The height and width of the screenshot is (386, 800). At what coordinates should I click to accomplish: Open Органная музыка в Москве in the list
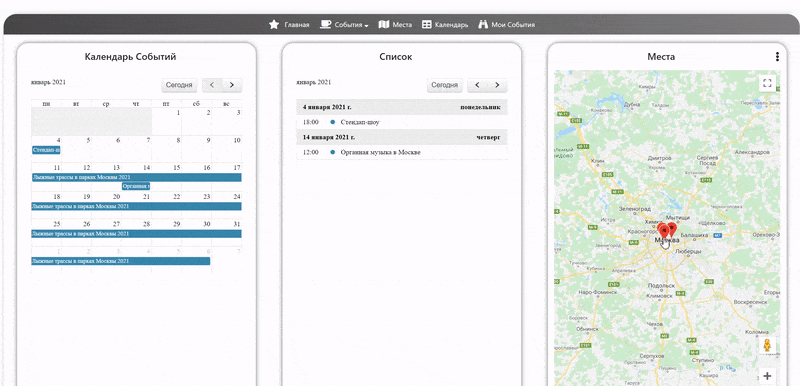(x=380, y=152)
